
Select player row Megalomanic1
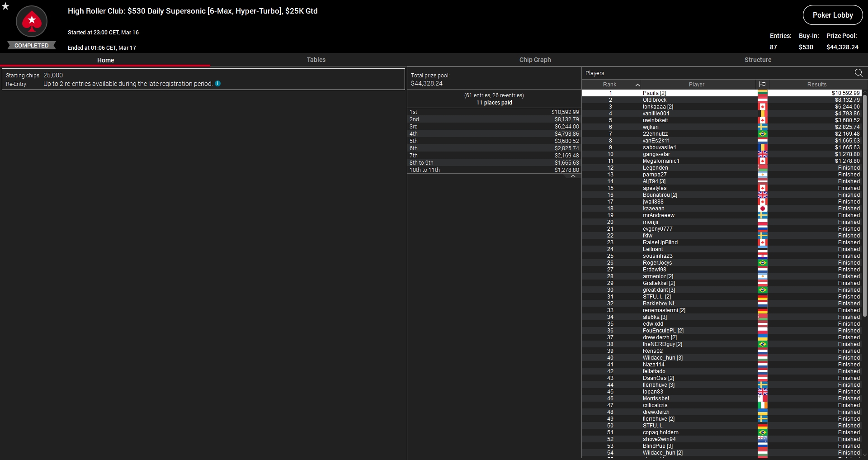click(x=722, y=161)
